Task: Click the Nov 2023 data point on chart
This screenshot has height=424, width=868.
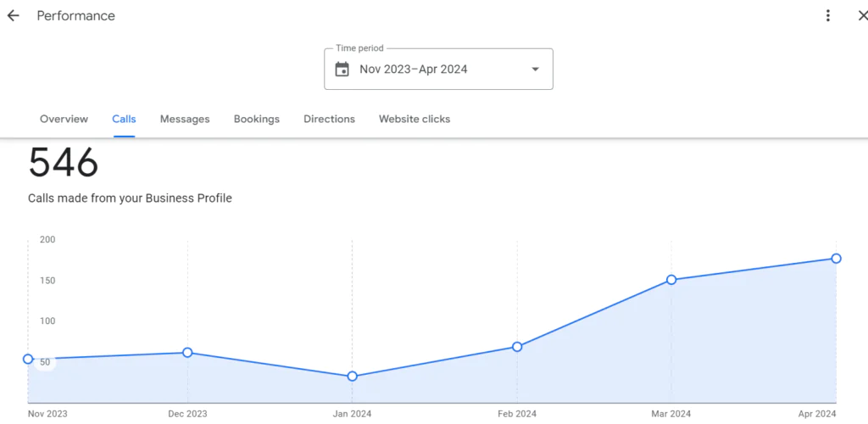Action: pyautogui.click(x=28, y=360)
